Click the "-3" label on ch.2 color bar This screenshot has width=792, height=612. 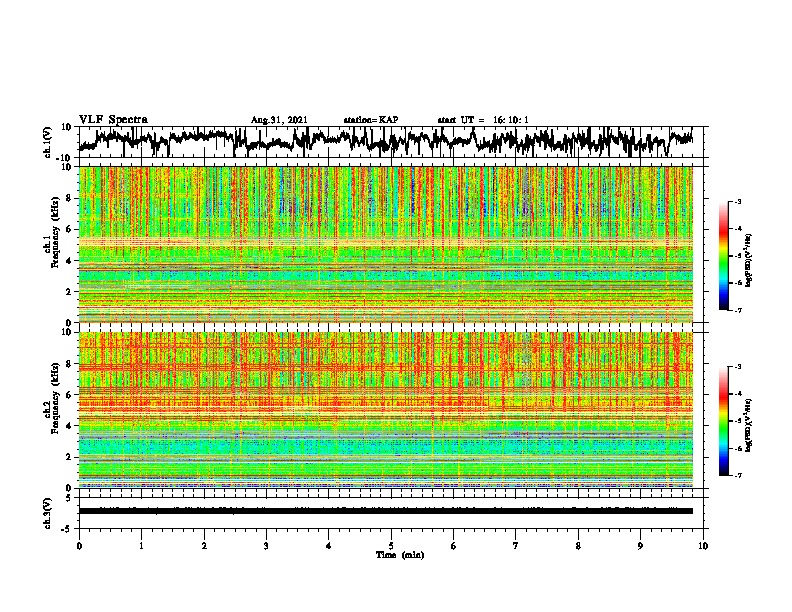click(737, 367)
